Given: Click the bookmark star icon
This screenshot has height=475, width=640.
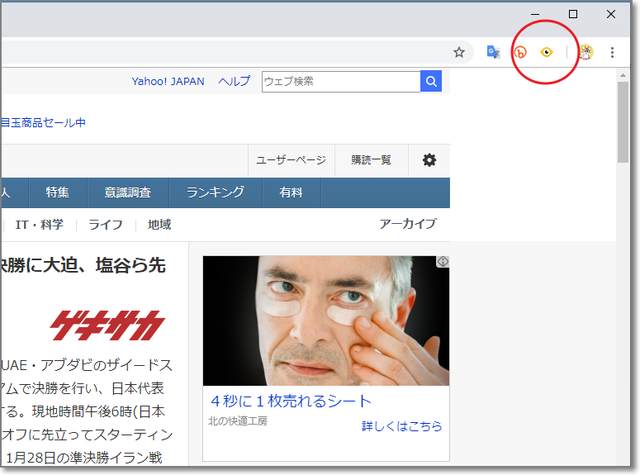Looking at the screenshot, I should tap(459, 52).
